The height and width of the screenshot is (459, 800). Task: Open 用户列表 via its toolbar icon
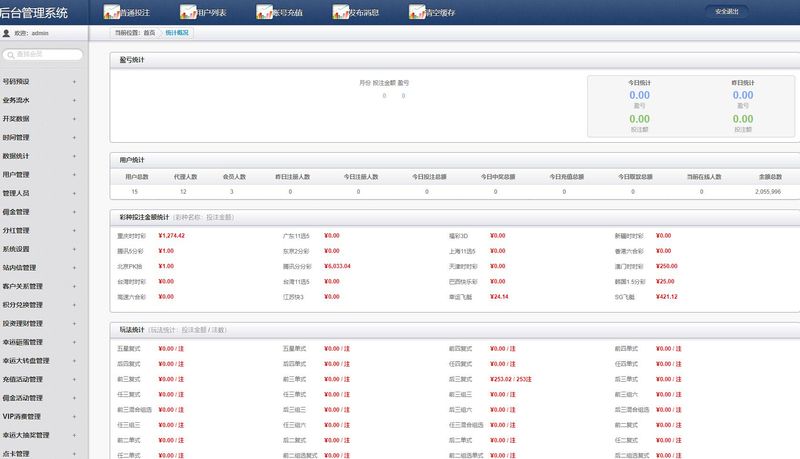click(x=187, y=12)
